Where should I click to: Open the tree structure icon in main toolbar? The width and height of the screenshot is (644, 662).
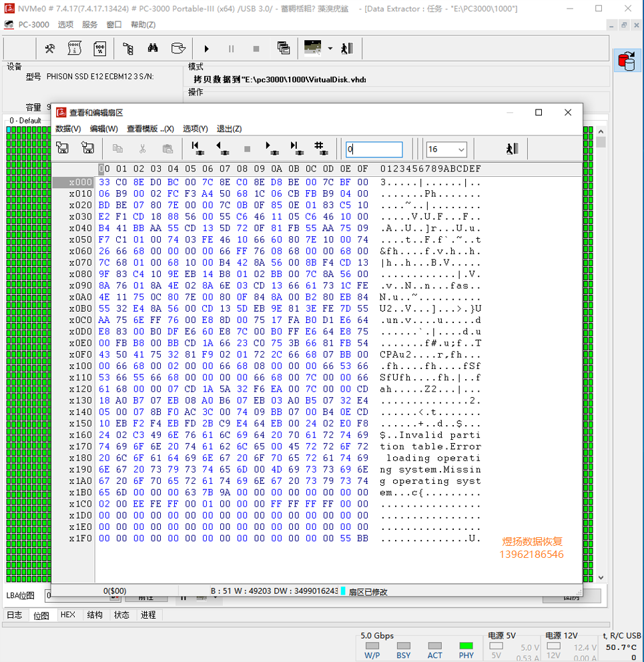coord(128,49)
